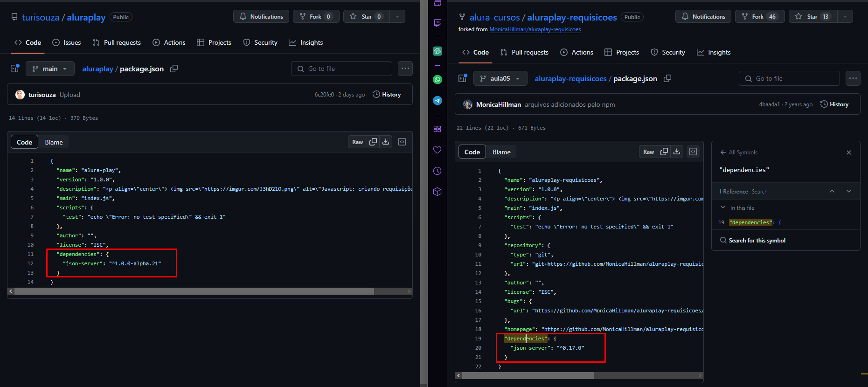Star the aluraplay-requisicoes repo
The image size is (868, 387).
click(x=813, y=17)
